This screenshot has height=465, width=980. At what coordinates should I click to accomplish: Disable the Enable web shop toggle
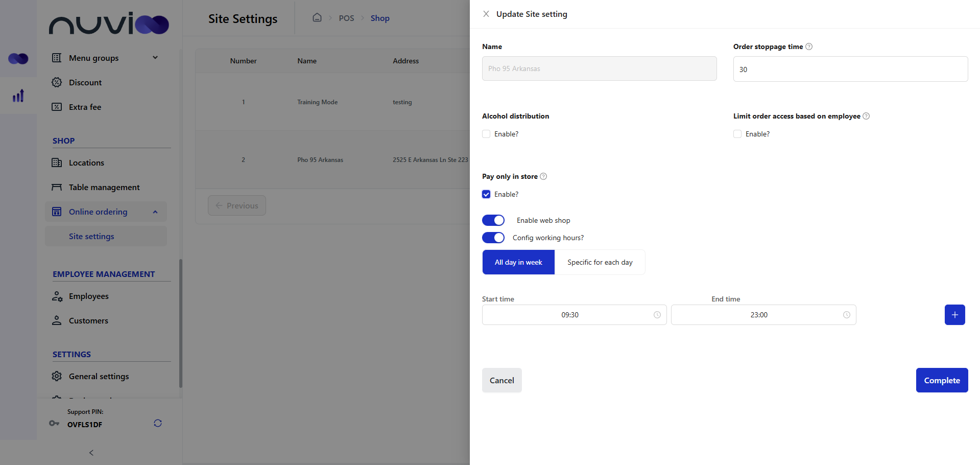point(493,220)
